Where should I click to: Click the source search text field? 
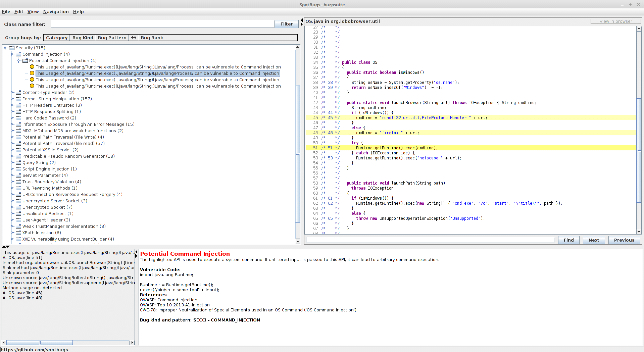tap(430, 240)
